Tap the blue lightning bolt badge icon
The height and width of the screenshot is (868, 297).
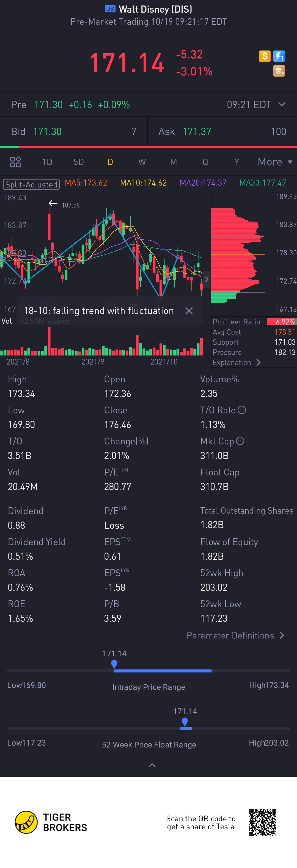[279, 56]
